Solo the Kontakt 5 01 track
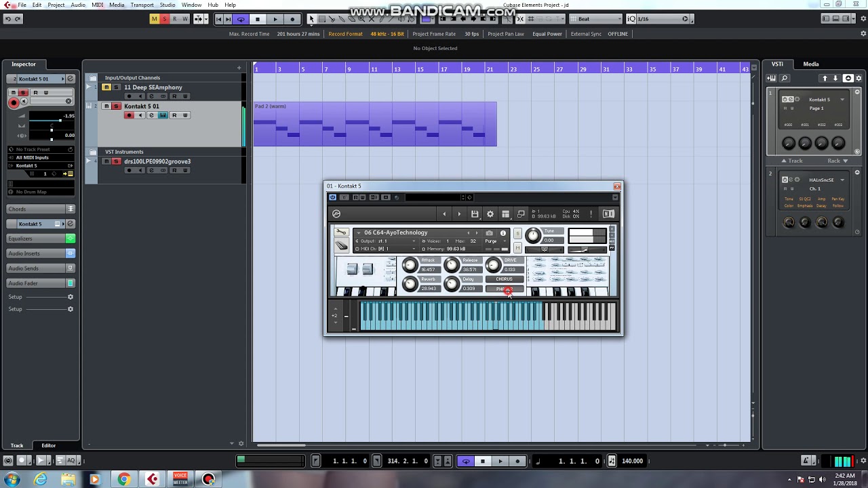This screenshot has height=488, width=868. pyautogui.click(x=116, y=106)
